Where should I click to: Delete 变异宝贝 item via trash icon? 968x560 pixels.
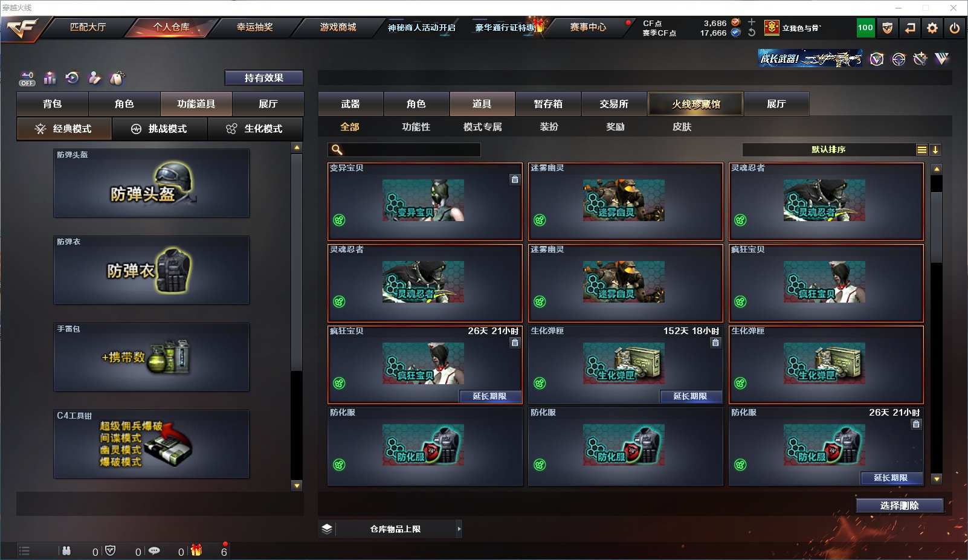pos(515,179)
